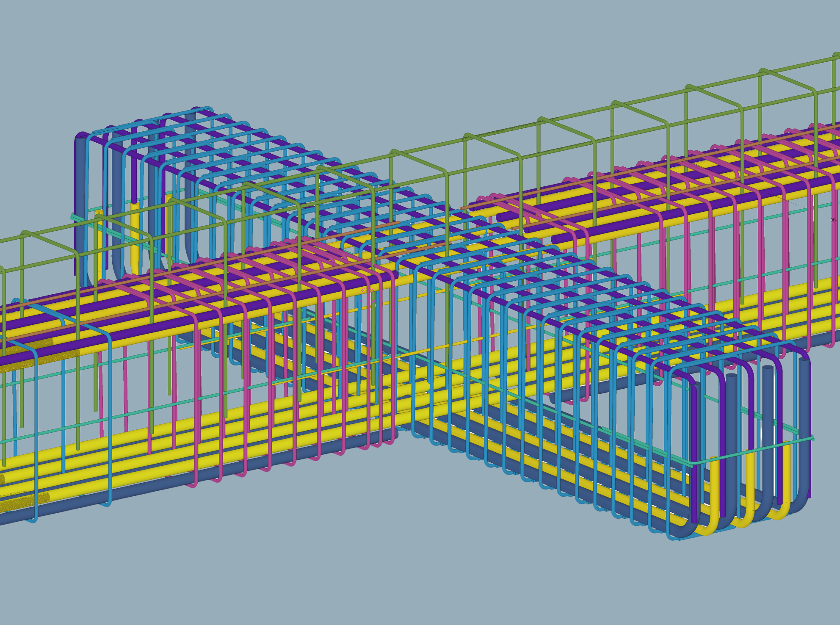Click the 8B grid label
Viewport: 840px width, 625px height.
(x=833, y=220)
